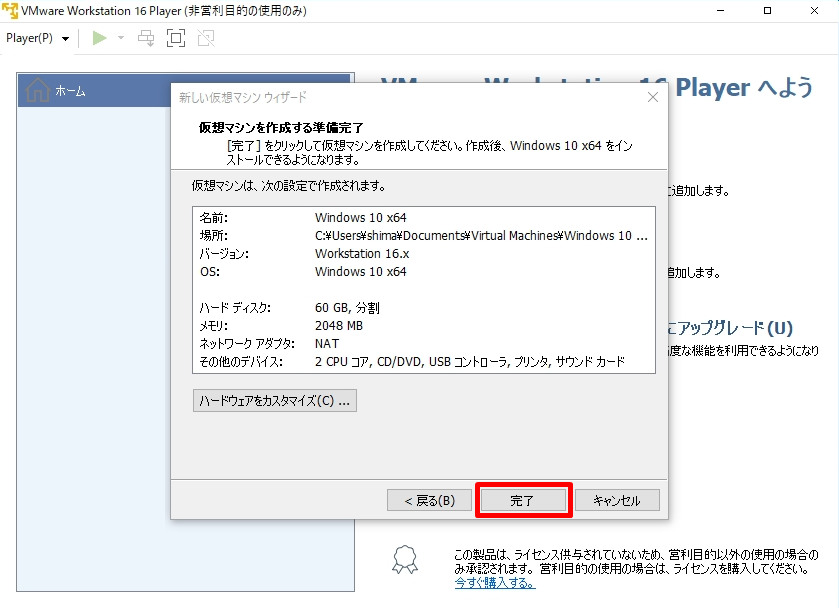Screen dimensions: 839x608
Task: Click the 場所 path C:¥Users¥shima¥Documents
Action: [481, 236]
